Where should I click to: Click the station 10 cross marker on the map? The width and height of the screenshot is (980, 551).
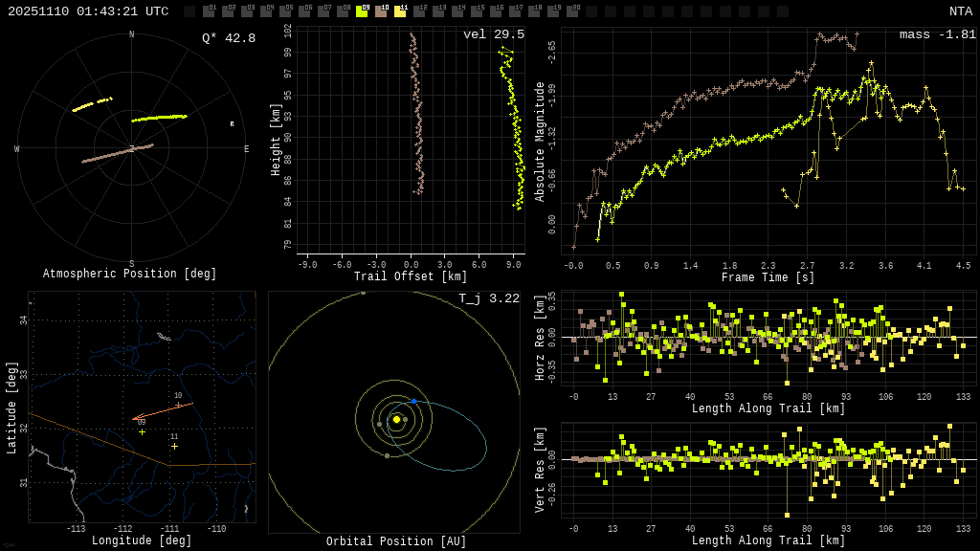coord(178,405)
